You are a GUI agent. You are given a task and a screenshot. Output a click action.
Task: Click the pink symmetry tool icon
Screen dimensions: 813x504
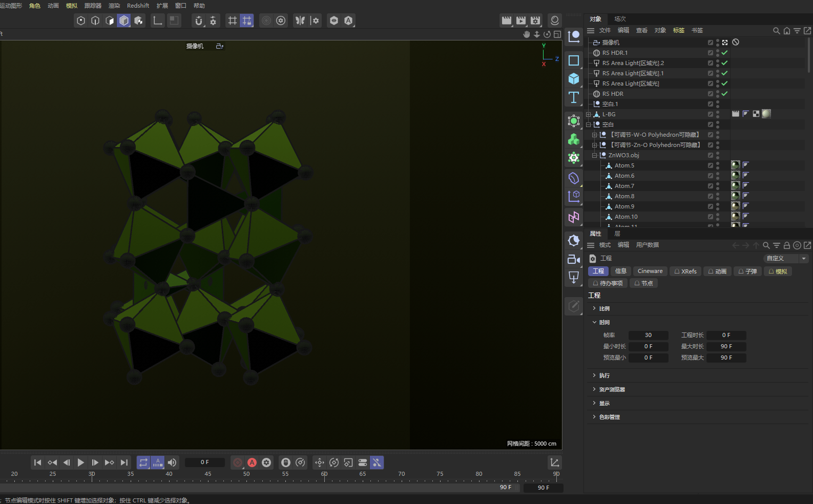(x=574, y=217)
